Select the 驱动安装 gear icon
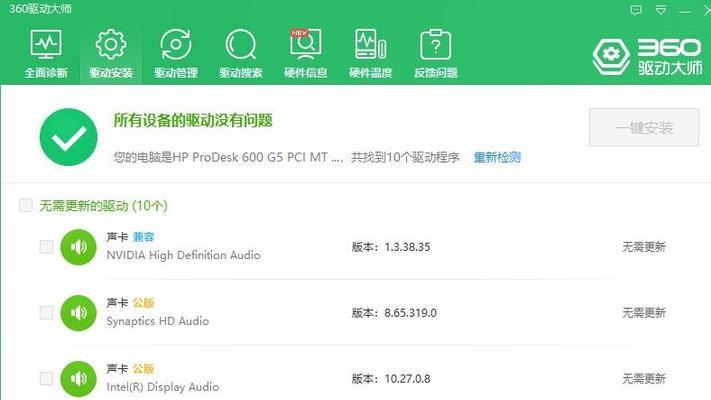The image size is (711, 400). 111,44
